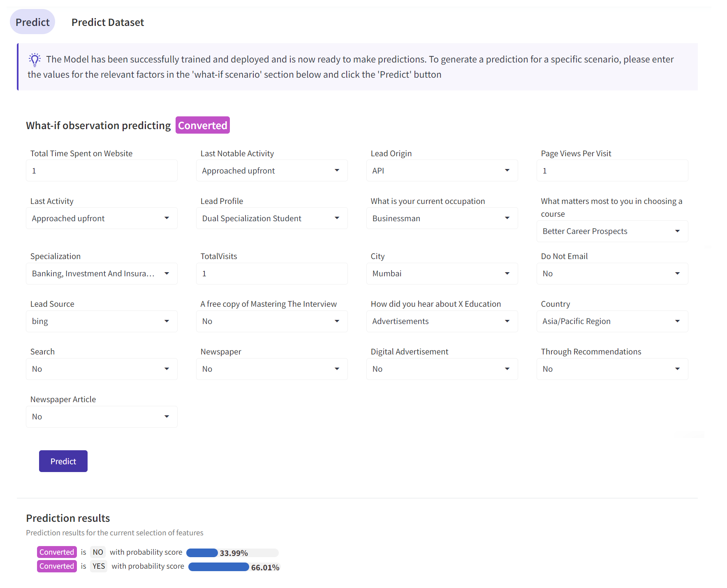
Task: Click the purple Predict button
Action: [x=63, y=461]
